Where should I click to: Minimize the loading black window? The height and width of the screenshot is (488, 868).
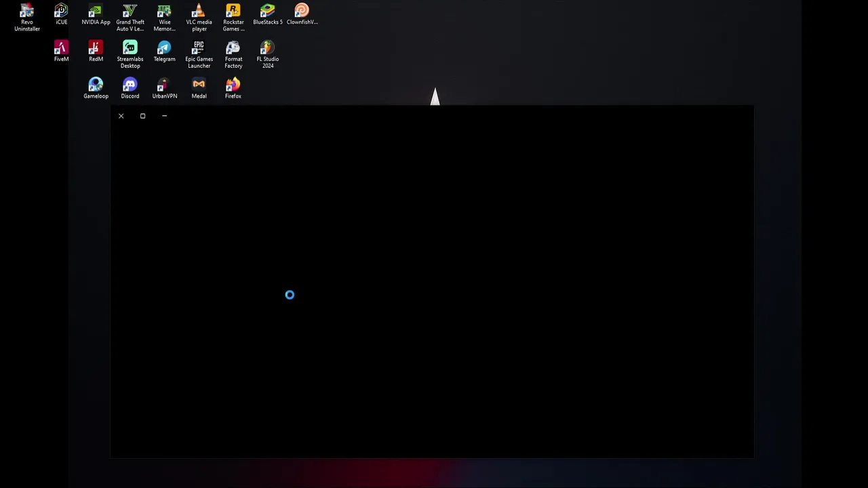[164, 116]
